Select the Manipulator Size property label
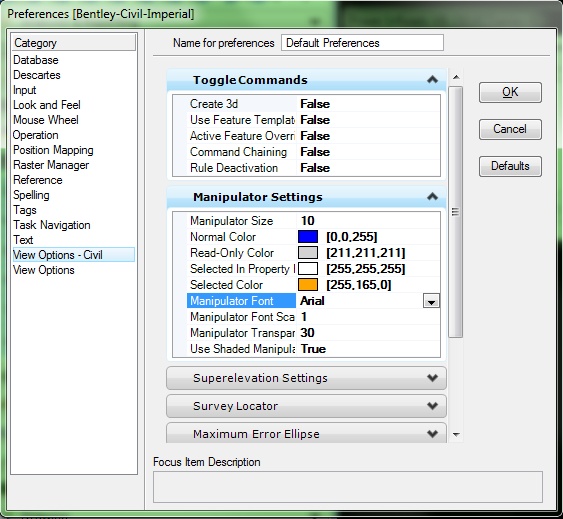The image size is (563, 519). [x=231, y=221]
